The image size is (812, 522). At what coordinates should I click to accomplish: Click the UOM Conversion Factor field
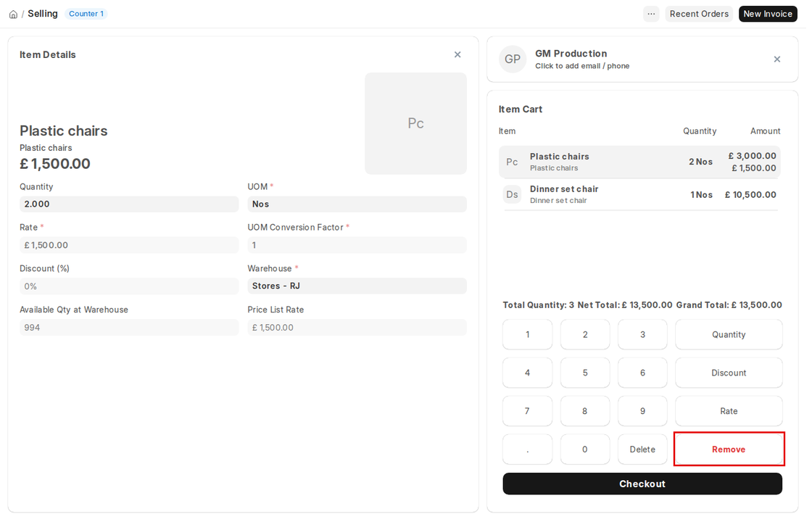357,245
